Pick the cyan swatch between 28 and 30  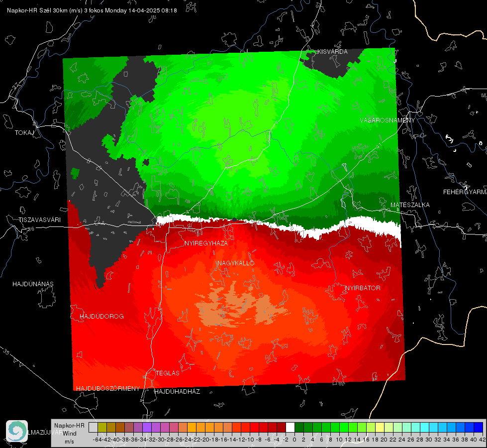point(425,428)
